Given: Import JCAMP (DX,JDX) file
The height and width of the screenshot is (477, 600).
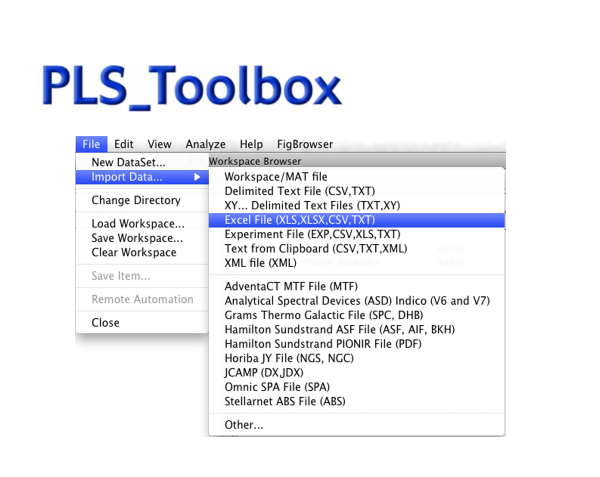Looking at the screenshot, I should pos(357,373).
